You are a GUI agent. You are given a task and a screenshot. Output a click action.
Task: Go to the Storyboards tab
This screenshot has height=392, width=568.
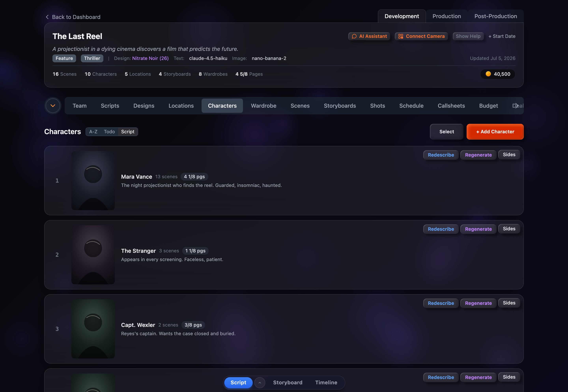[x=340, y=106]
